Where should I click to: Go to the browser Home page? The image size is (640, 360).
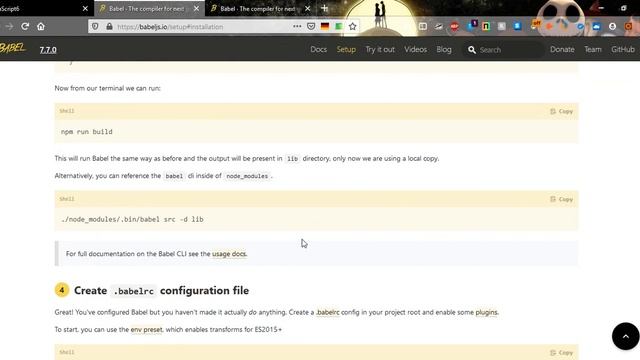coord(41,27)
